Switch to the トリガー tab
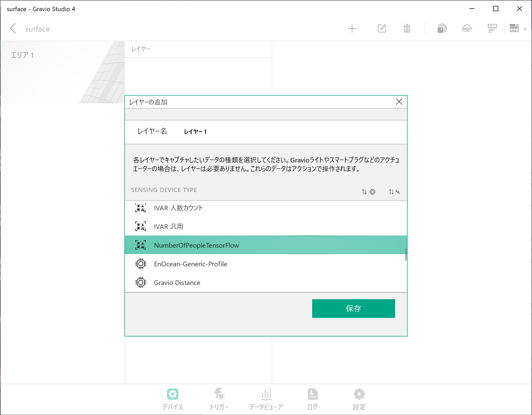This screenshot has height=415, width=532. point(219,399)
